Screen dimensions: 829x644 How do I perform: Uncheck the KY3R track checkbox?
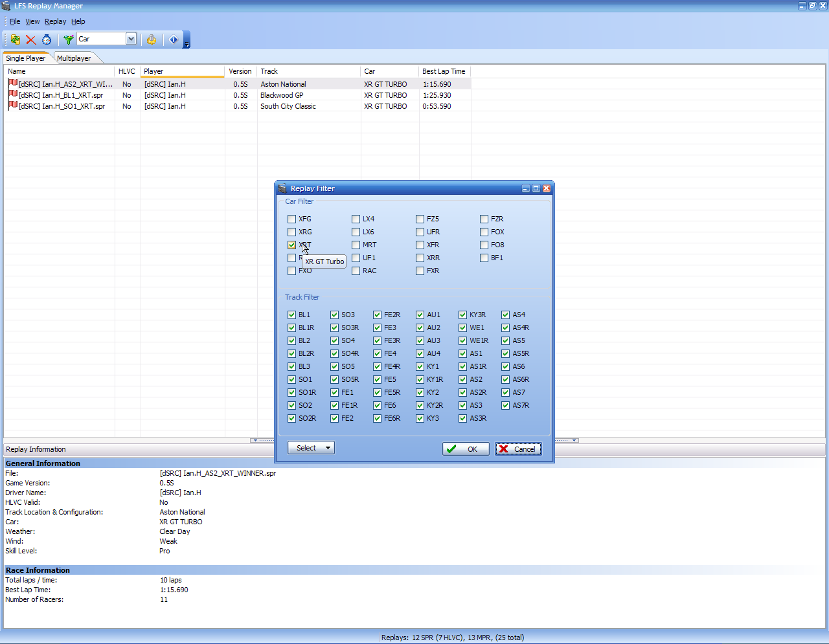(x=462, y=315)
